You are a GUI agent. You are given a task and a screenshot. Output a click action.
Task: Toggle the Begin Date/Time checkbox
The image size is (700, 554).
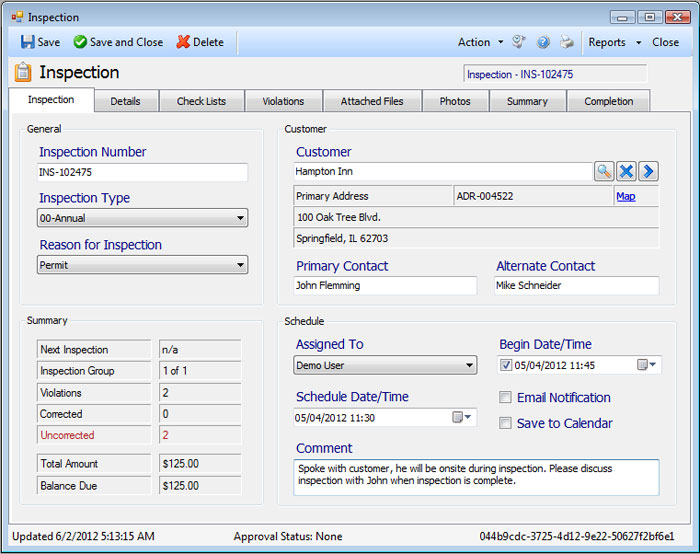[505, 365]
